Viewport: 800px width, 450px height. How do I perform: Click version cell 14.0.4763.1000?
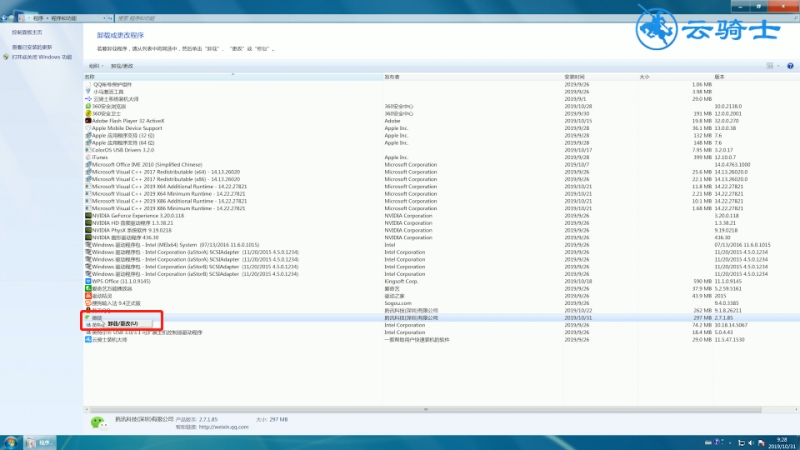point(732,165)
